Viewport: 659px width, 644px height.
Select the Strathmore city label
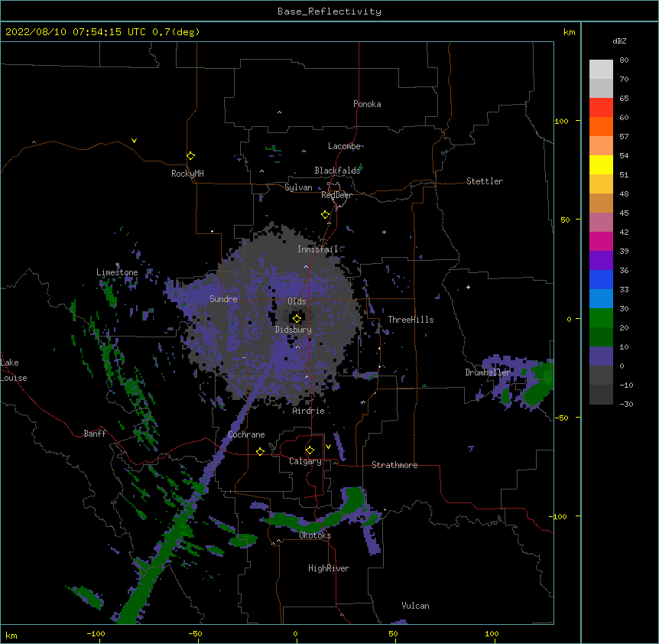(x=394, y=465)
